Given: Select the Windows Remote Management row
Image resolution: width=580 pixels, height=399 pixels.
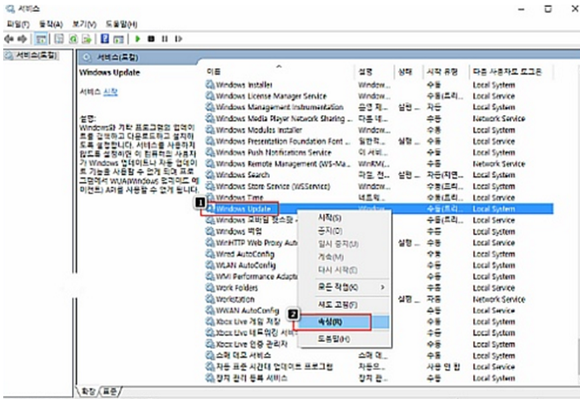Looking at the screenshot, I should pos(379,163).
